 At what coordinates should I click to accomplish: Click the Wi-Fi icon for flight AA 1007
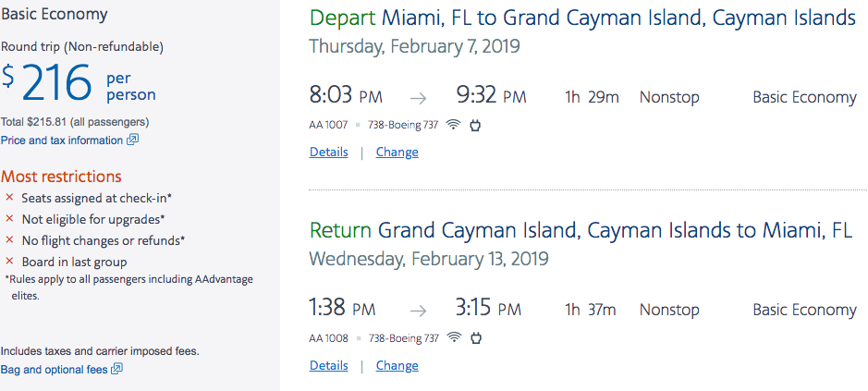[x=453, y=126]
